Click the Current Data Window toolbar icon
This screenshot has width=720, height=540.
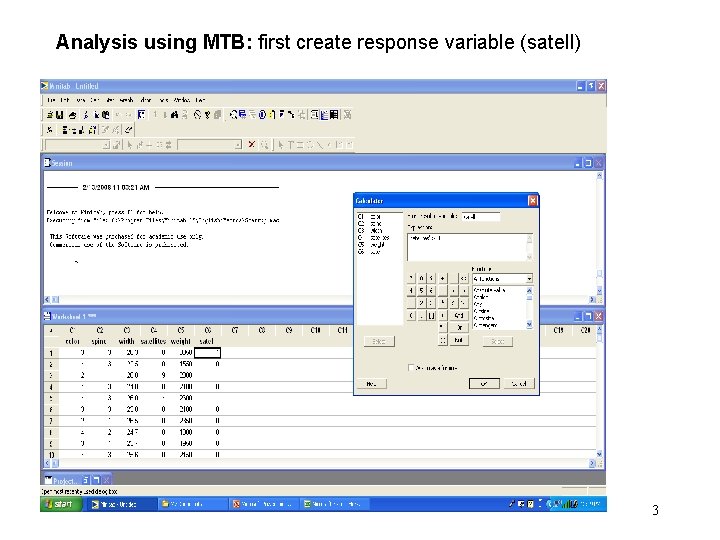coord(324,115)
